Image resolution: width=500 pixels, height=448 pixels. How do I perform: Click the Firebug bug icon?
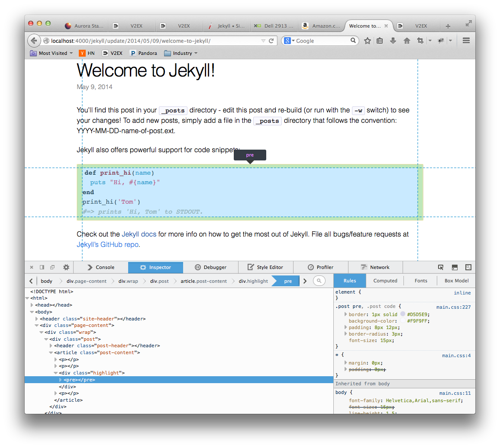(x=441, y=41)
